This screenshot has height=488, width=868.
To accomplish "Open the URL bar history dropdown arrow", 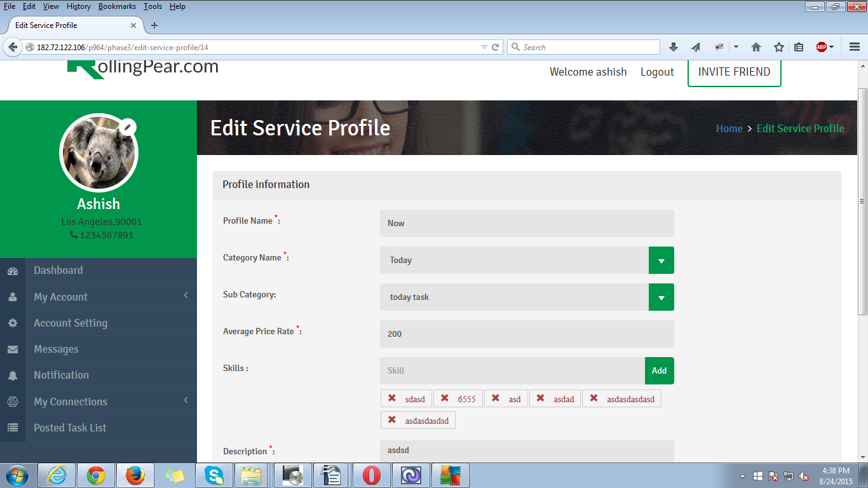I will click(x=484, y=47).
